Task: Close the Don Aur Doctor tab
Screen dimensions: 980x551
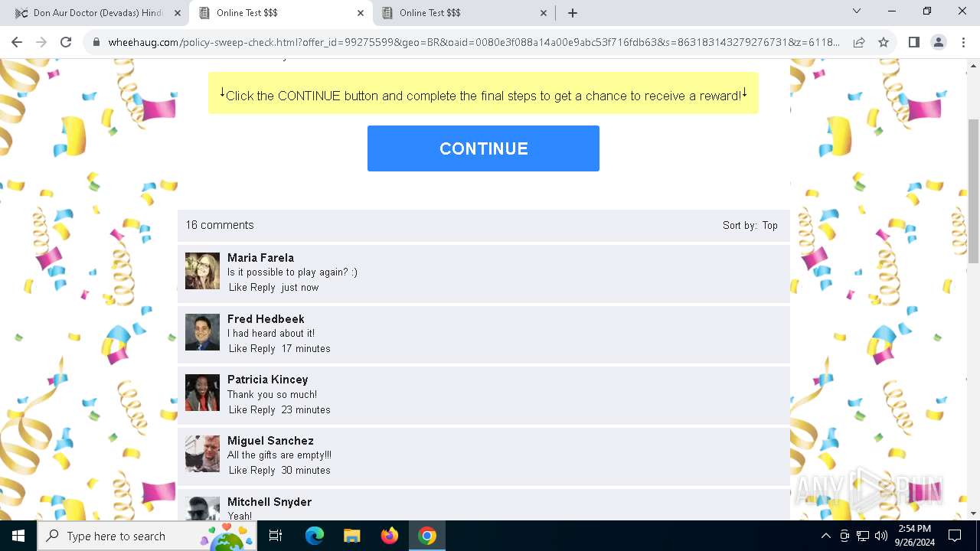Action: 178,13
